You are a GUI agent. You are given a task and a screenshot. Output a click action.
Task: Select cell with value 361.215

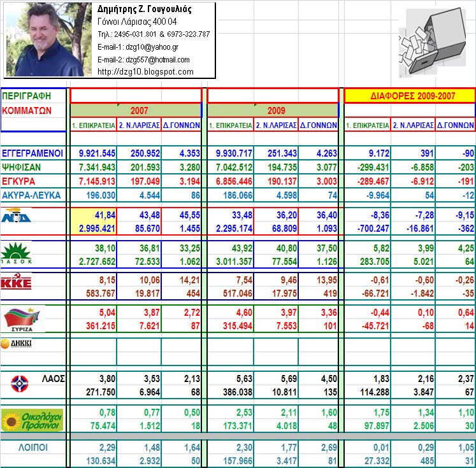(x=94, y=326)
